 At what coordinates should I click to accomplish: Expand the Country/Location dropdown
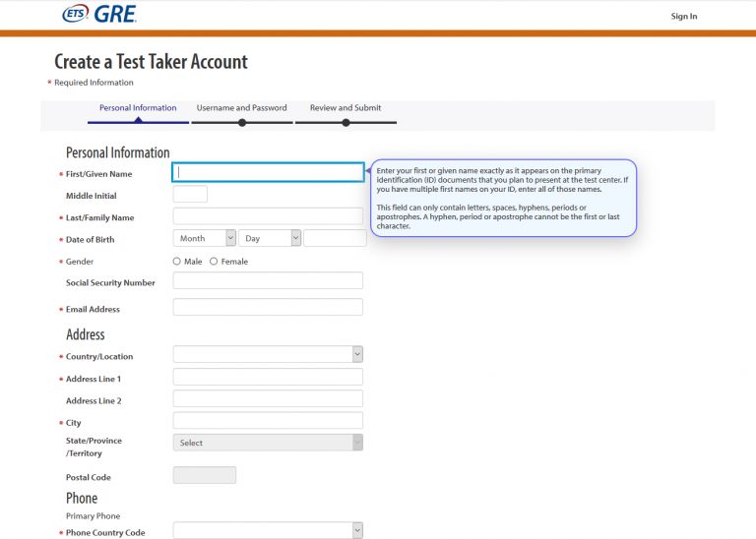268,354
